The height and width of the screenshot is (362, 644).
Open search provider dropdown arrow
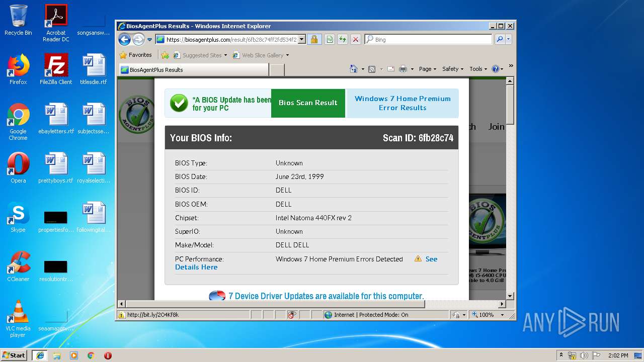click(508, 39)
